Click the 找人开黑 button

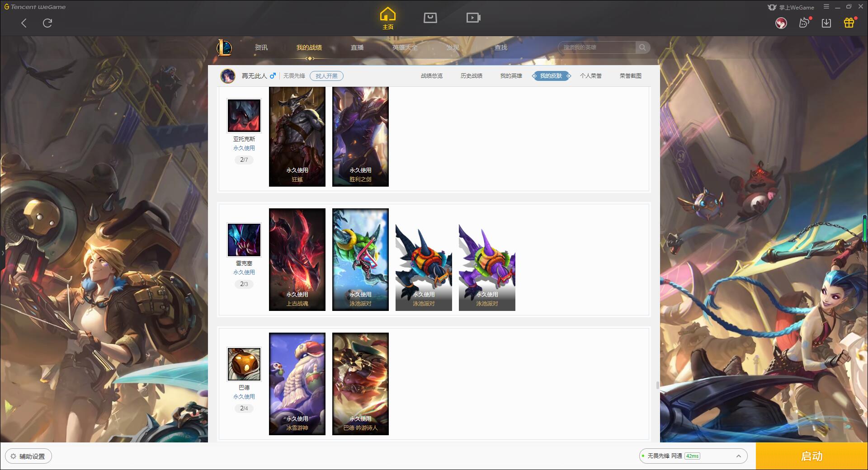coord(326,76)
